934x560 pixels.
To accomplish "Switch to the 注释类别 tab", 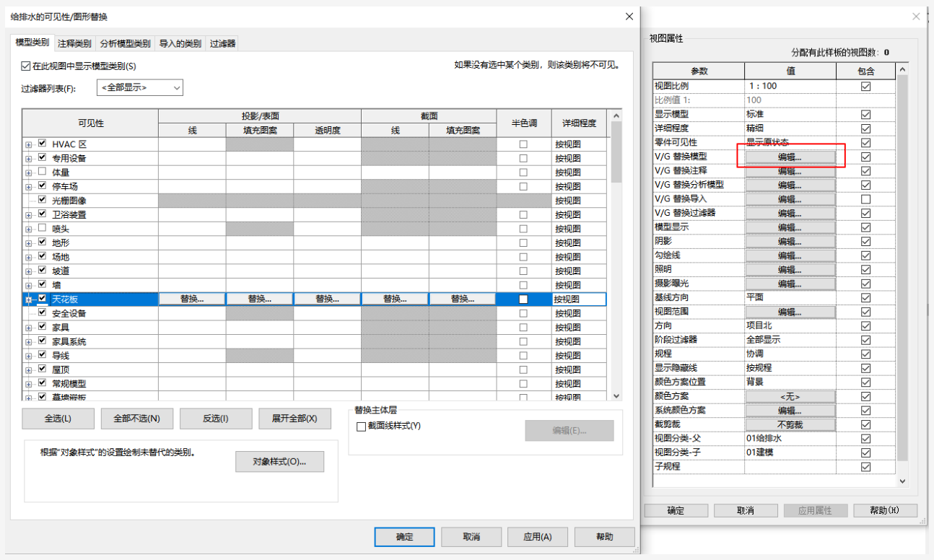I will [74, 43].
